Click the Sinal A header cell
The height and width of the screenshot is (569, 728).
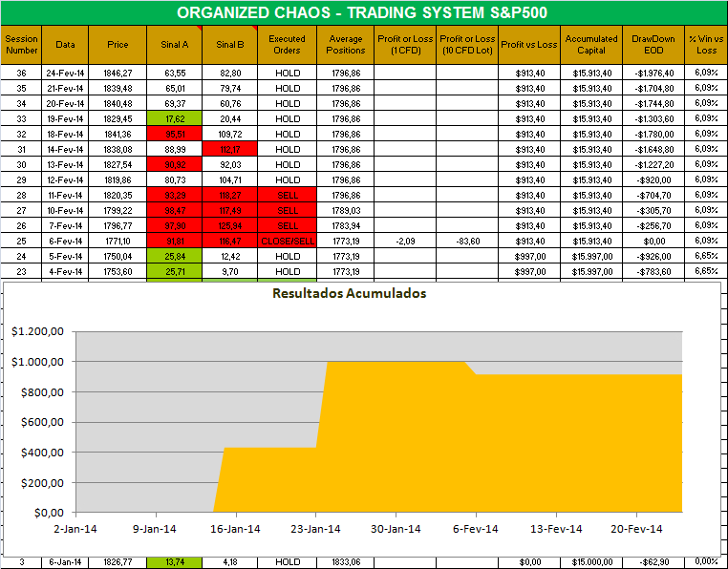pyautogui.click(x=175, y=45)
